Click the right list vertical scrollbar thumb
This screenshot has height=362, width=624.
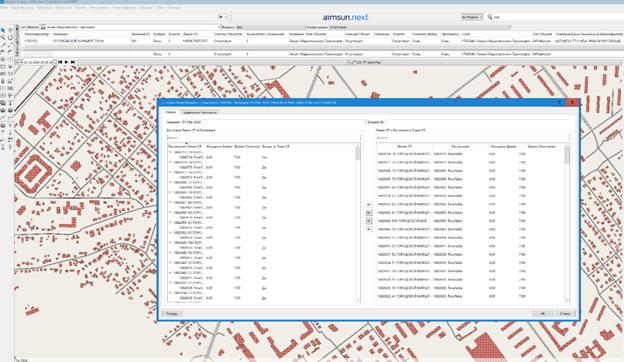567,155
